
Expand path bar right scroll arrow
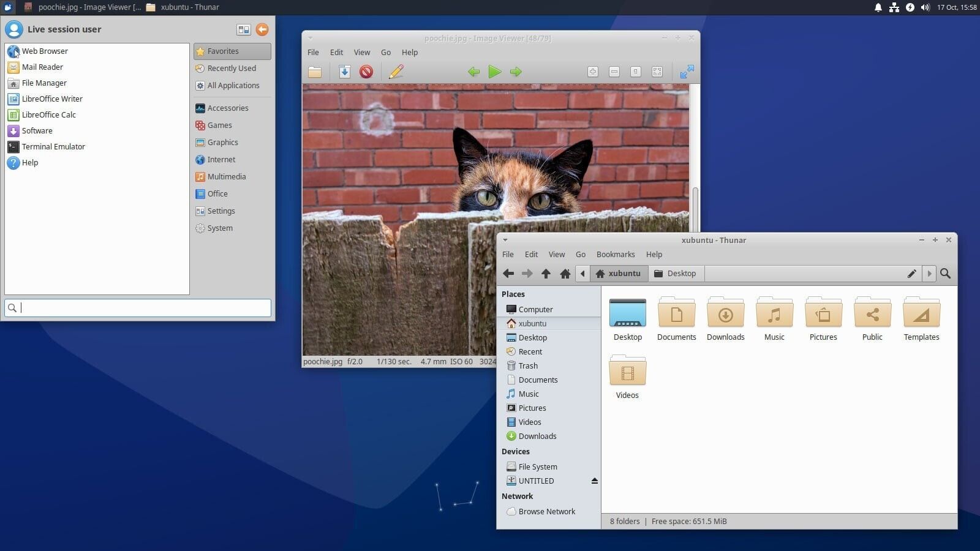pyautogui.click(x=929, y=274)
